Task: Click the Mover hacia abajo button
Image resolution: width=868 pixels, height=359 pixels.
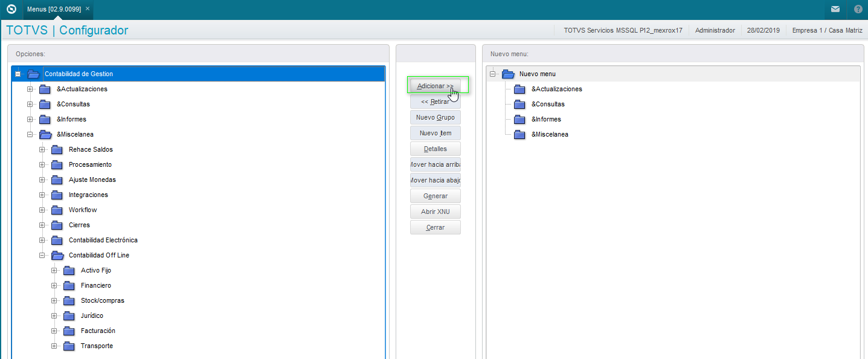Action: click(436, 180)
